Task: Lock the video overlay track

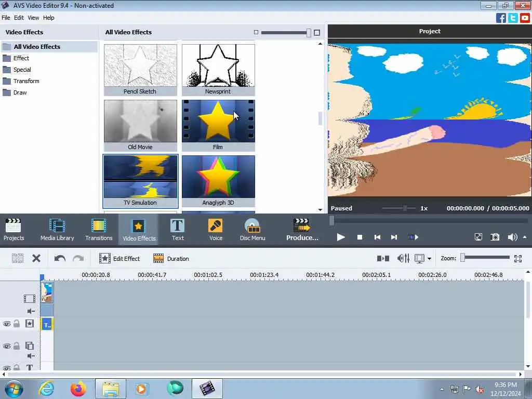Action: click(x=17, y=345)
